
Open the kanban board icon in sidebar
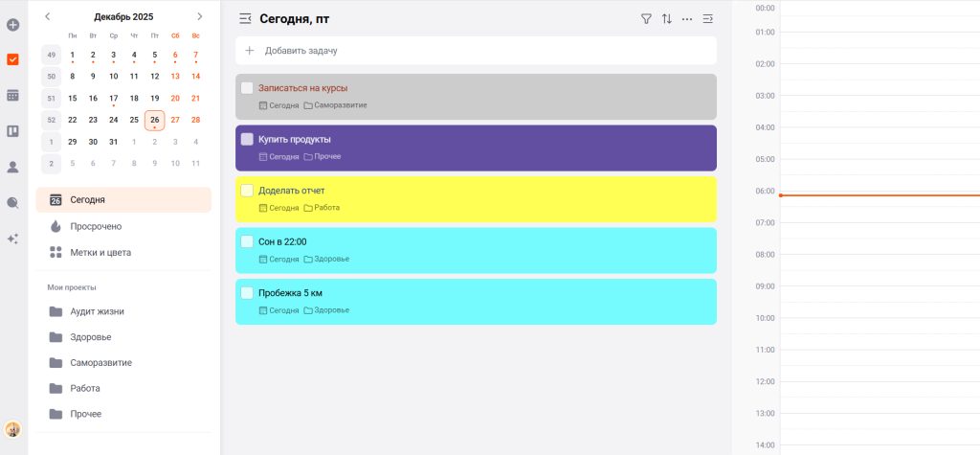tap(13, 131)
